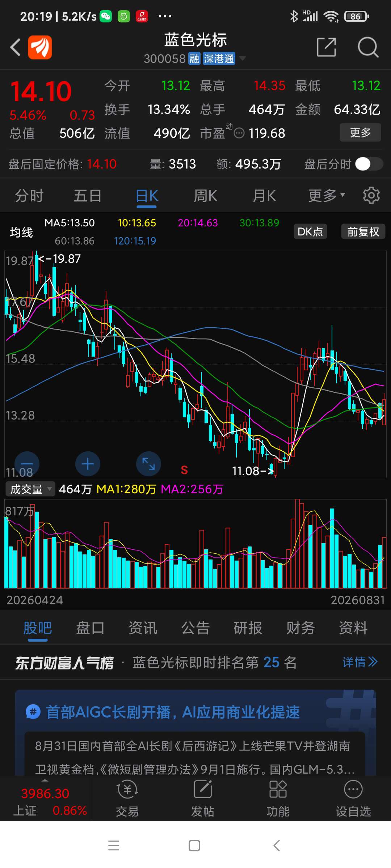Read the 后西游记 news summary text
The height and width of the screenshot is (868, 391).
(195, 758)
